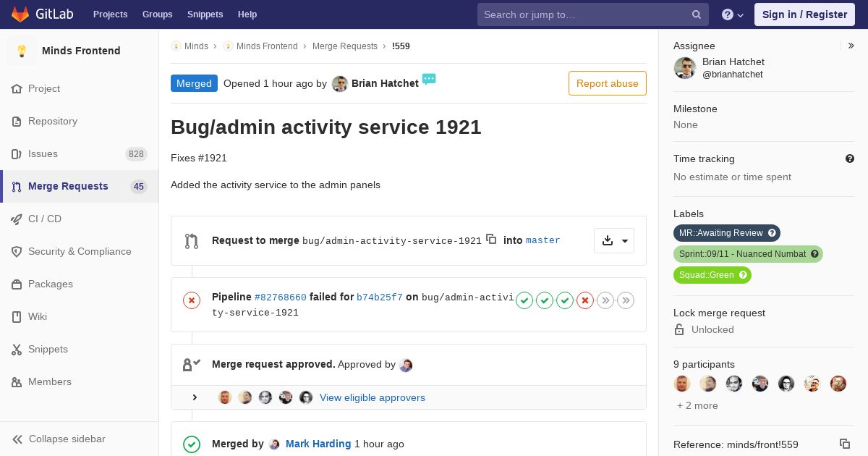Click commit b74b25f7 link
The width and height of the screenshot is (868, 456).
point(380,297)
